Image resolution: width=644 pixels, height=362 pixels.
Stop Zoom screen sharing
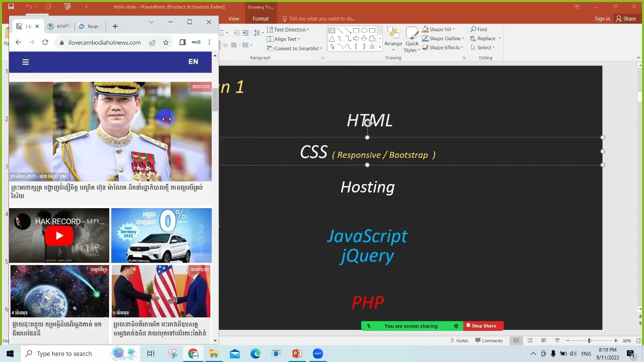[483, 326]
